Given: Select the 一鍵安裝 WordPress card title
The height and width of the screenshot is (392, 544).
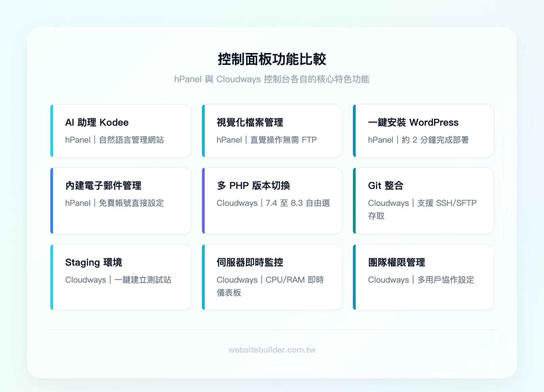Looking at the screenshot, I should pyautogui.click(x=413, y=122).
